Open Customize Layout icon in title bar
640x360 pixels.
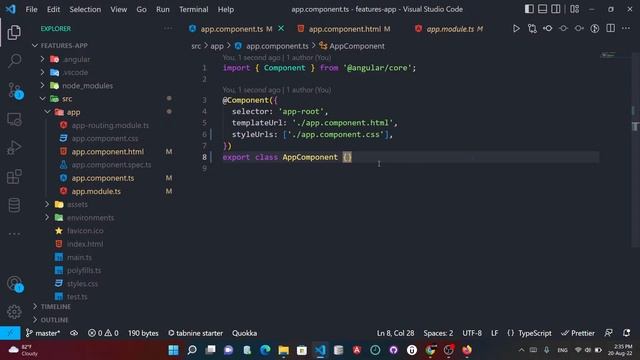tap(574, 9)
